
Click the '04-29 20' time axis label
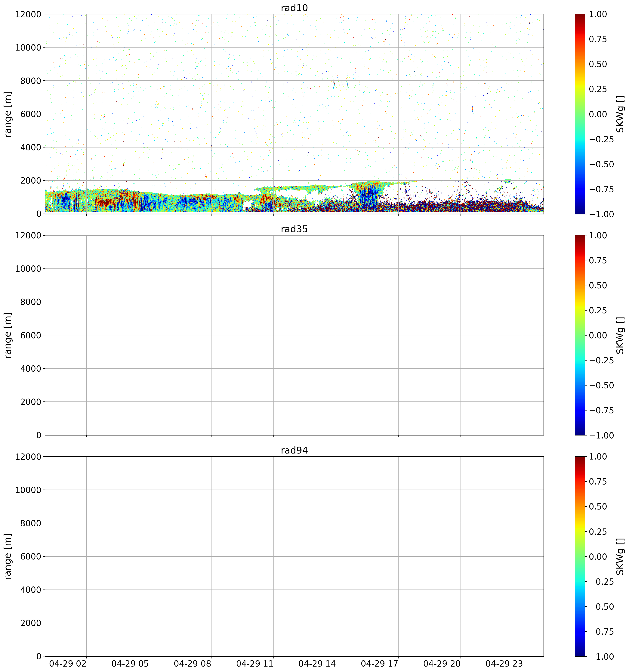pos(442,664)
